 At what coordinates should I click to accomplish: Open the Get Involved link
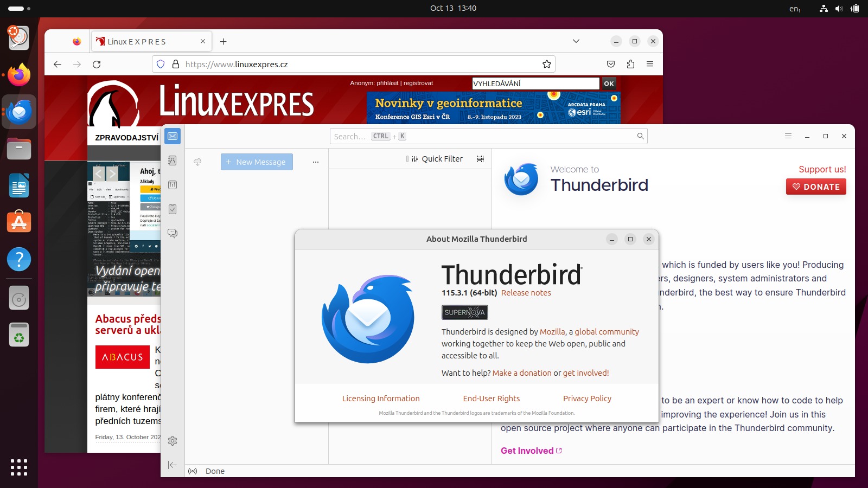point(531,451)
